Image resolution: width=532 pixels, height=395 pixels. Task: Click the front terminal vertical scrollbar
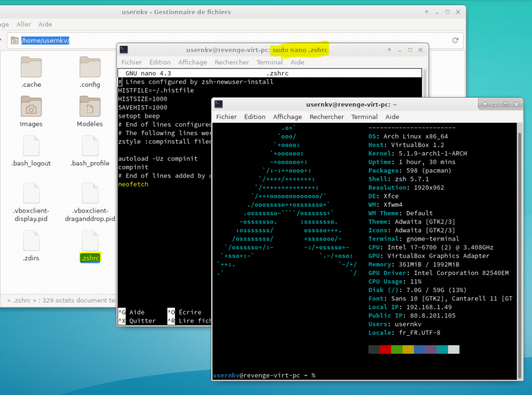tap(520, 251)
